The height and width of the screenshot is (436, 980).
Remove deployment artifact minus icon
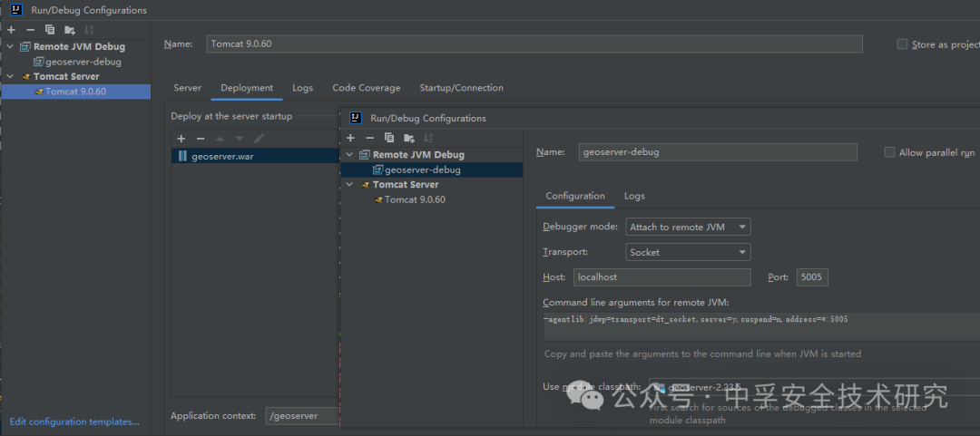pos(201,138)
